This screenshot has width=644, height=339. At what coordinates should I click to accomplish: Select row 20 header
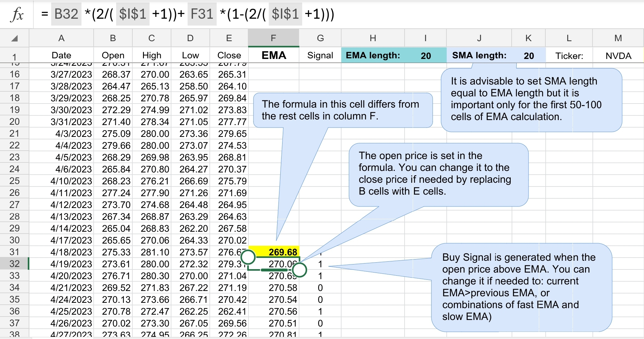(14, 122)
